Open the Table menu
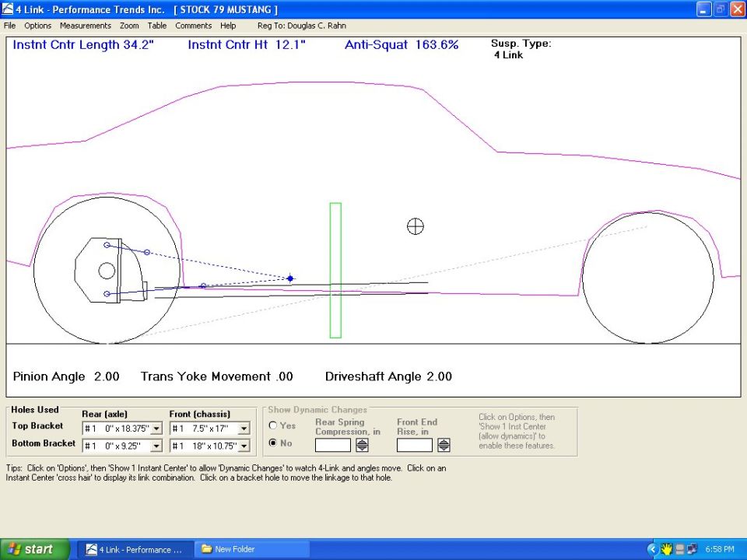This screenshot has width=747, height=560. (x=156, y=26)
